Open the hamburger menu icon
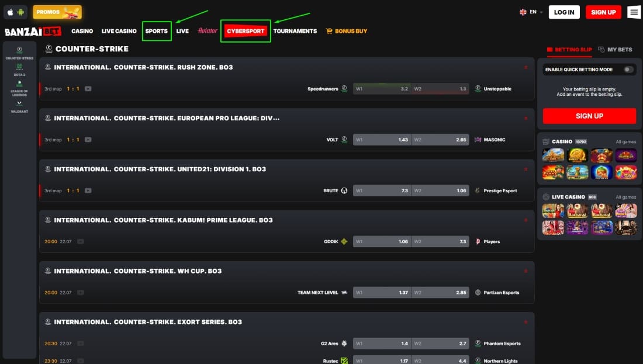Image resolution: width=643 pixels, height=364 pixels. click(634, 12)
